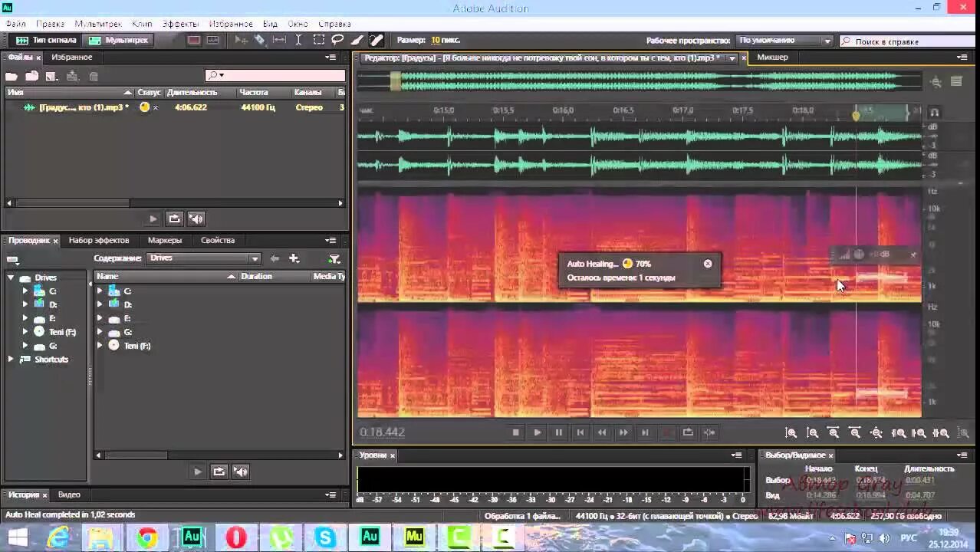Click the brush Размер value 10
The image size is (980, 552).
(436, 40)
